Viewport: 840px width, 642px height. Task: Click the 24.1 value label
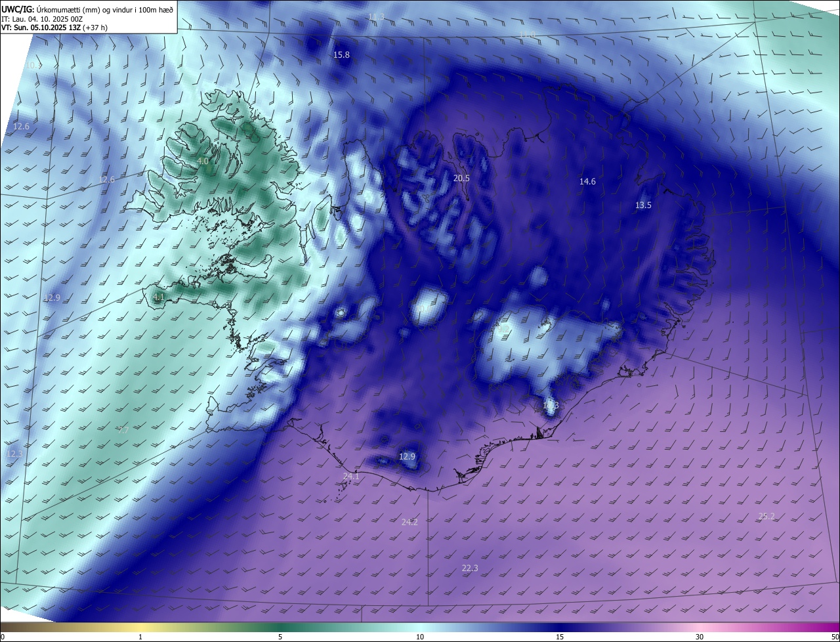point(351,477)
